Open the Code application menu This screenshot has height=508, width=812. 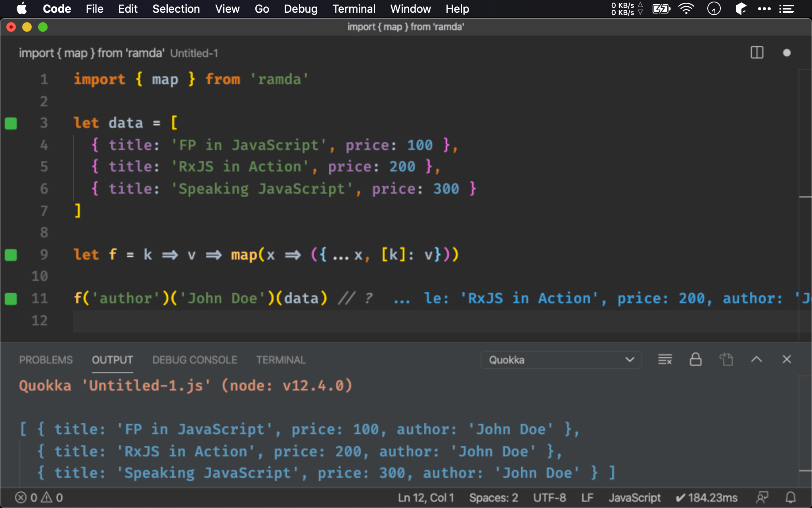click(x=57, y=9)
